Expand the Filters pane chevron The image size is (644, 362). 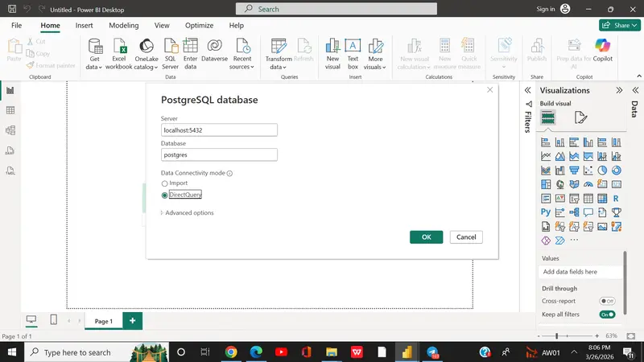528,90
